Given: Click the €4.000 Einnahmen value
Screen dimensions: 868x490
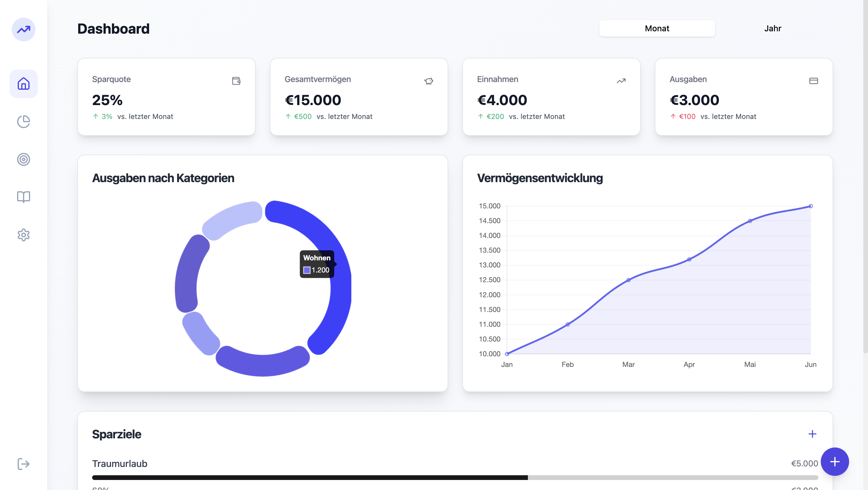Looking at the screenshot, I should pos(502,100).
